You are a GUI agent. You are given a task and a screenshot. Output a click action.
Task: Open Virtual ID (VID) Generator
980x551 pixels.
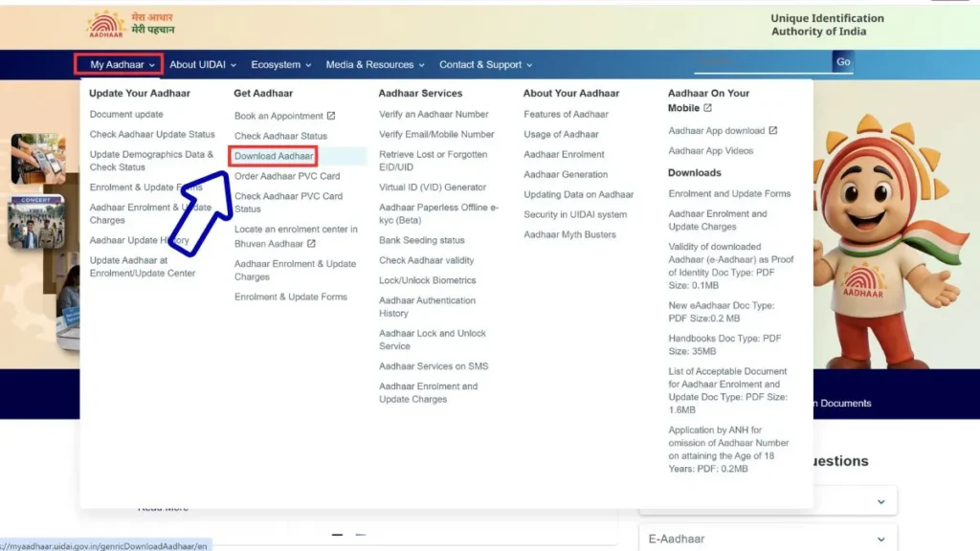pos(433,187)
